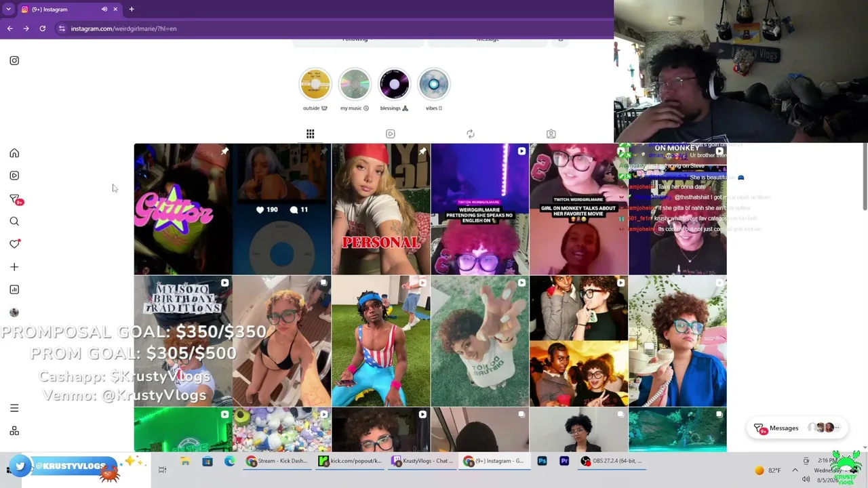View site information icon in address bar
Image resolution: width=868 pixels, height=488 pixels.
(x=62, y=28)
